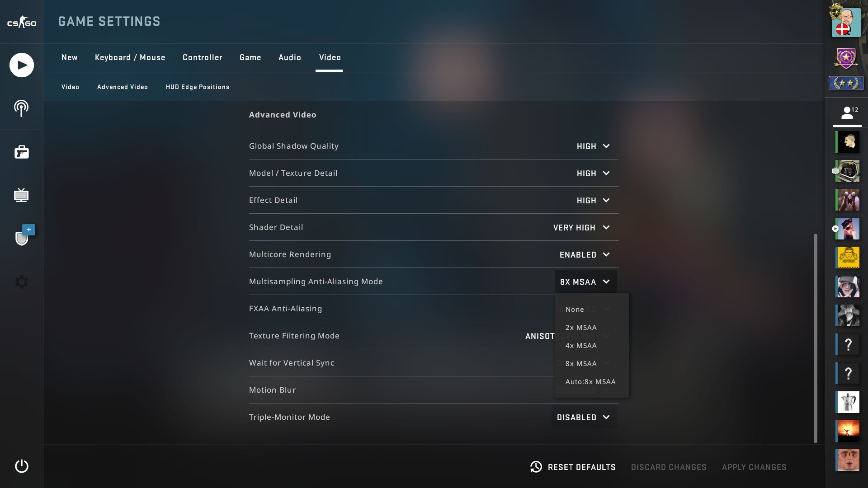
Task: Open the bald head profile friend avatar
Action: point(847,142)
